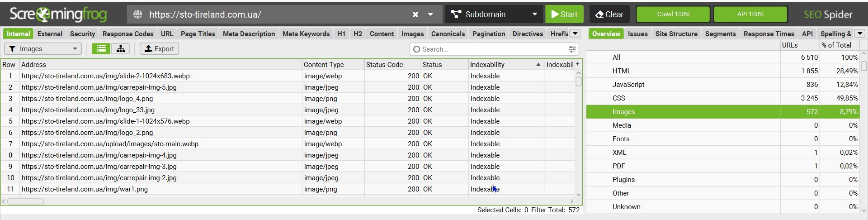The width and height of the screenshot is (868, 220).
Task: Select the JavaScript row in Overview
Action: [628, 85]
